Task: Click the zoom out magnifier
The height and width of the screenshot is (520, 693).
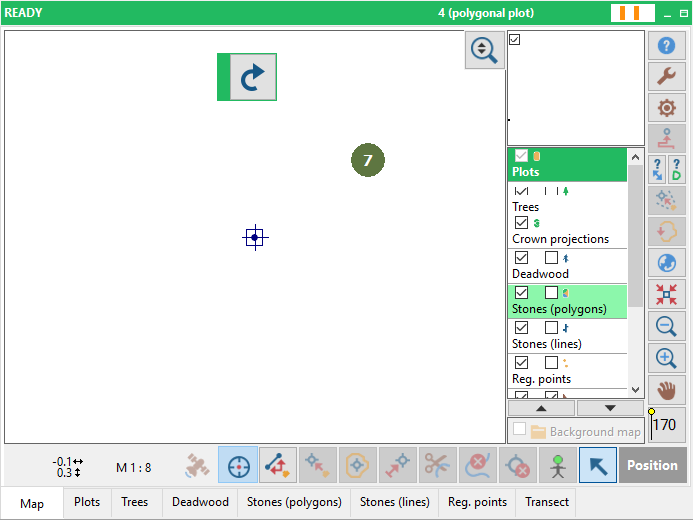Action: (x=666, y=326)
